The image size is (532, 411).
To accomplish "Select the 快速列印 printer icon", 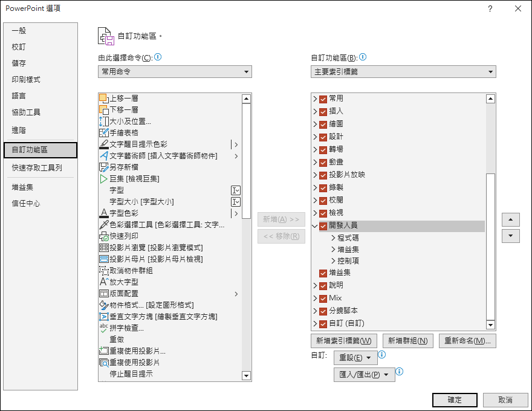I will (103, 236).
